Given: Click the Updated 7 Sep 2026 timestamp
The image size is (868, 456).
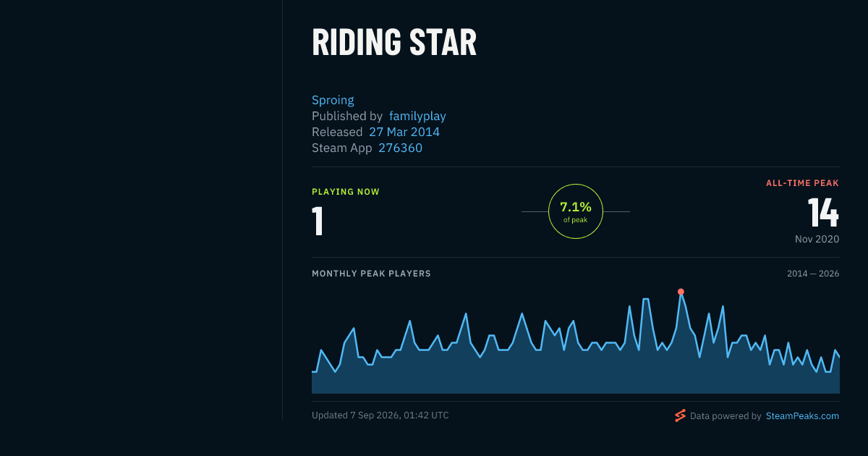Looking at the screenshot, I should pos(380,415).
